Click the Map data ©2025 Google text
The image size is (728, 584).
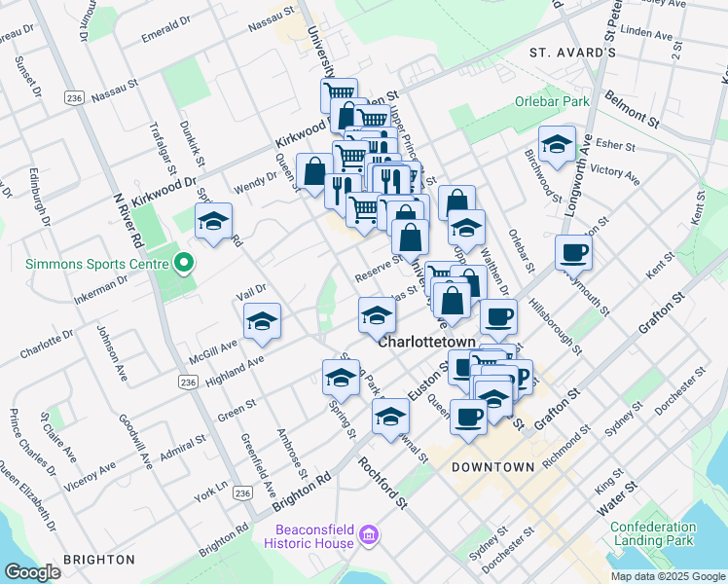[667, 576]
